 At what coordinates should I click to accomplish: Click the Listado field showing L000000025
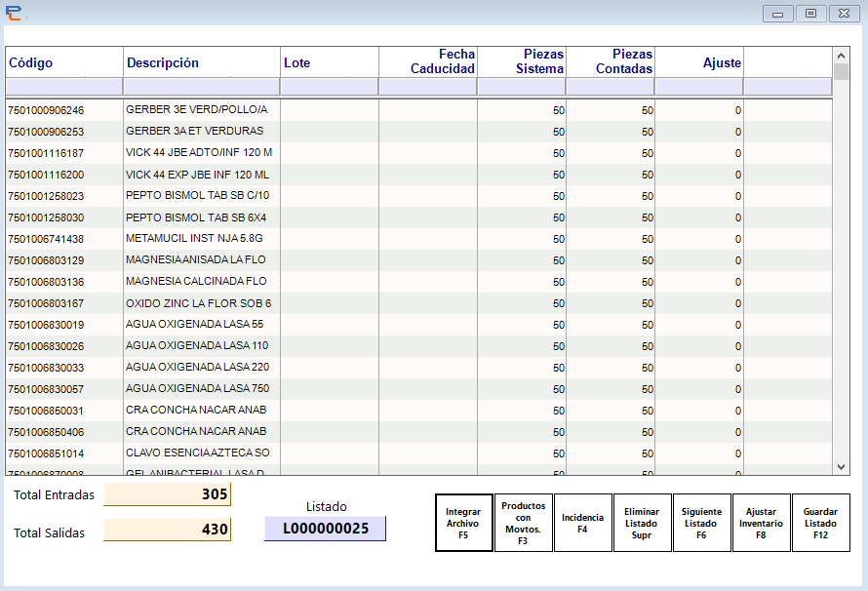[326, 529]
